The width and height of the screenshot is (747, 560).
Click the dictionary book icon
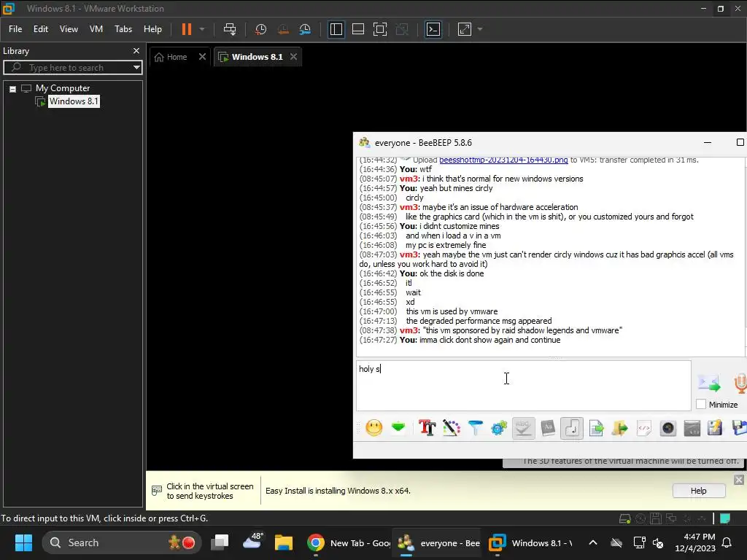(x=548, y=427)
